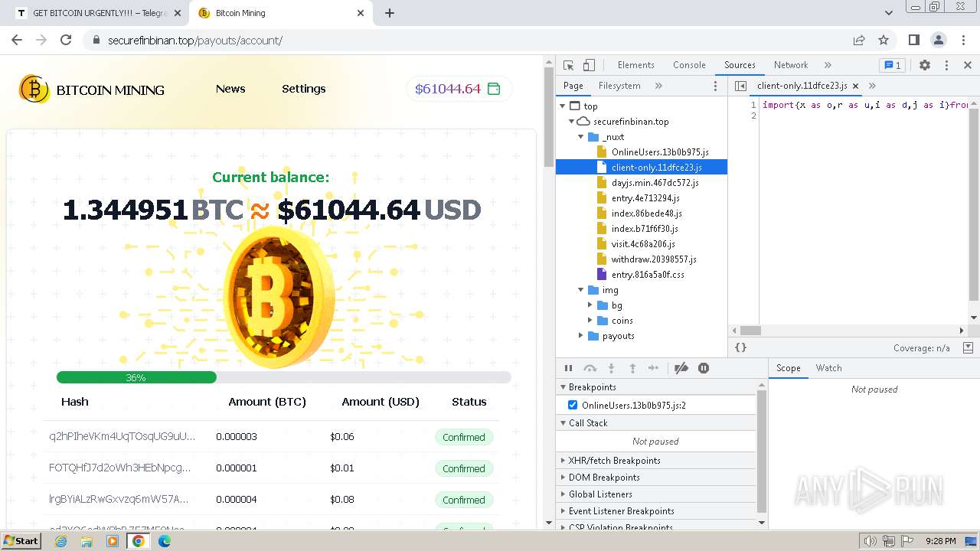Expand the img folder's bg subfolder
Image resolution: width=980 pixels, height=551 pixels.
[x=590, y=305]
